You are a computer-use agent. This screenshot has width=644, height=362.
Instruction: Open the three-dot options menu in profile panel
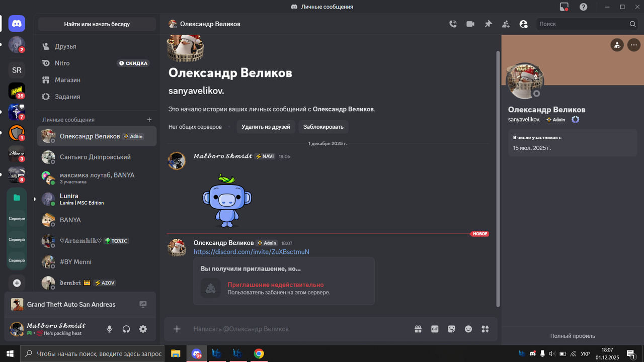point(633,45)
